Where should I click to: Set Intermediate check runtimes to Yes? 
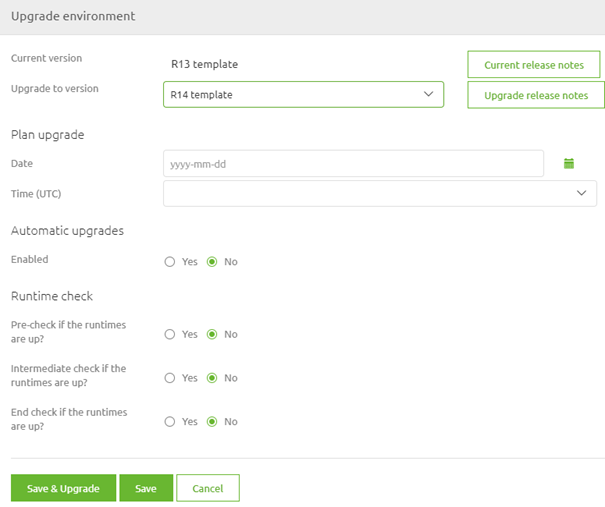pos(170,378)
